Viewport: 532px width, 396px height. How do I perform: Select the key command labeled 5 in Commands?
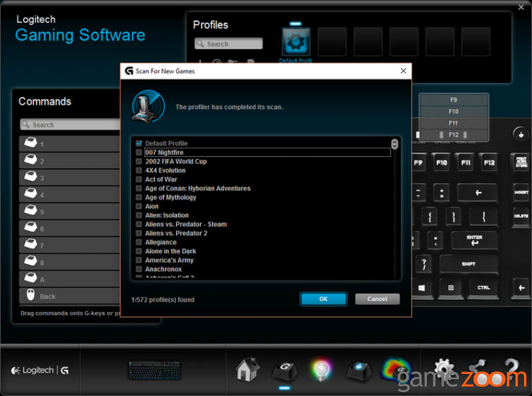70,211
